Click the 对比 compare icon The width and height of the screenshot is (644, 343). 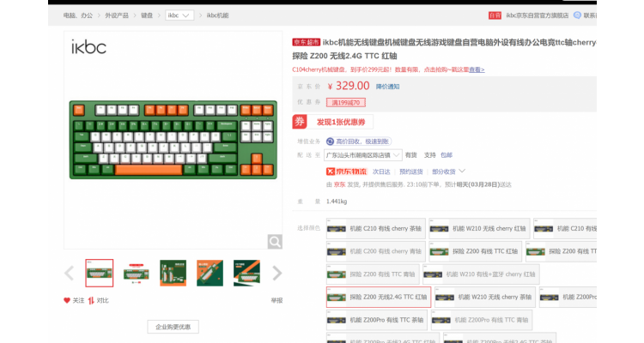point(91,300)
